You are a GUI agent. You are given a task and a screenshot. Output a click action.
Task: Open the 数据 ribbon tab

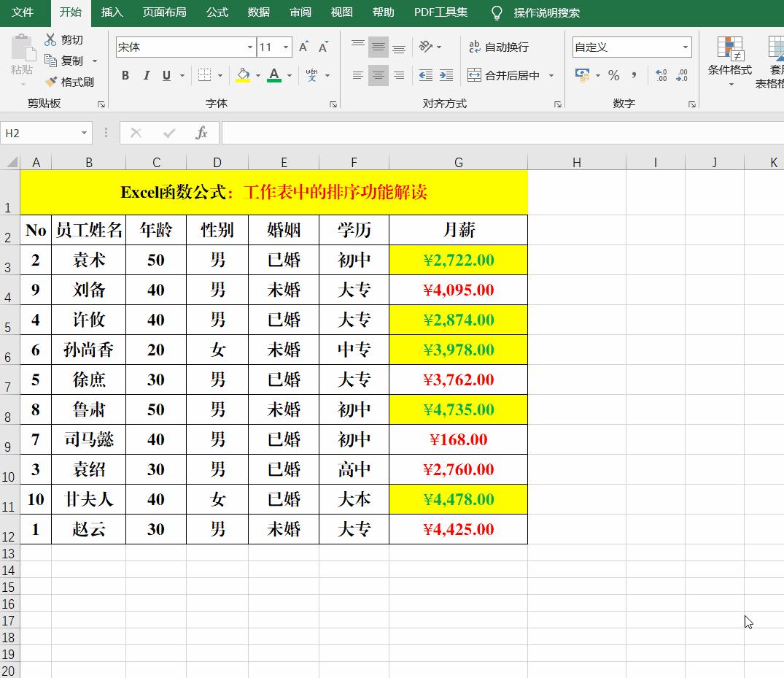point(258,12)
